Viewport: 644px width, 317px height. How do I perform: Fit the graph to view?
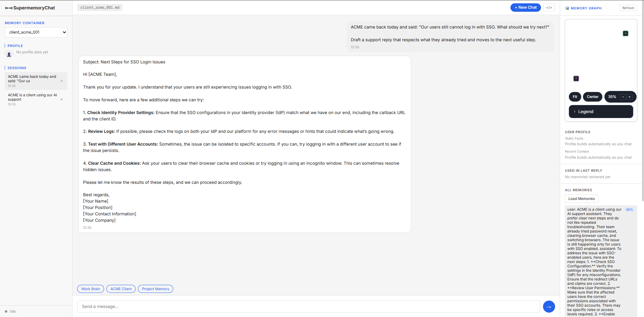[575, 97]
